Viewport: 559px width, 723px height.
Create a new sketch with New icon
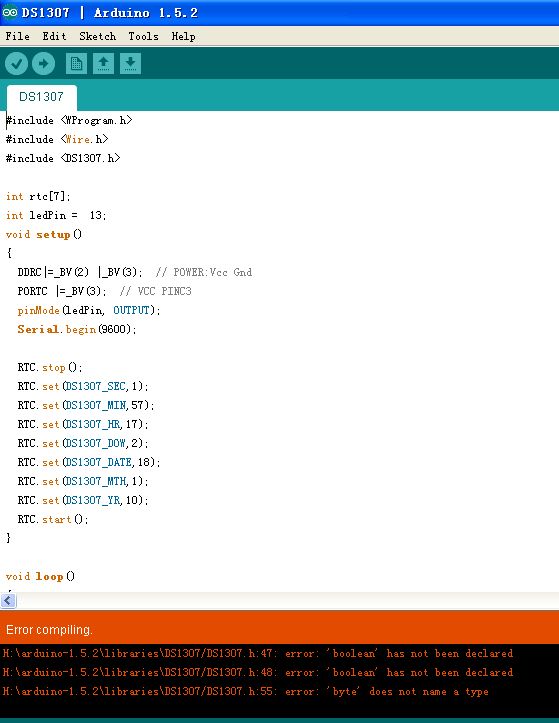[x=76, y=63]
